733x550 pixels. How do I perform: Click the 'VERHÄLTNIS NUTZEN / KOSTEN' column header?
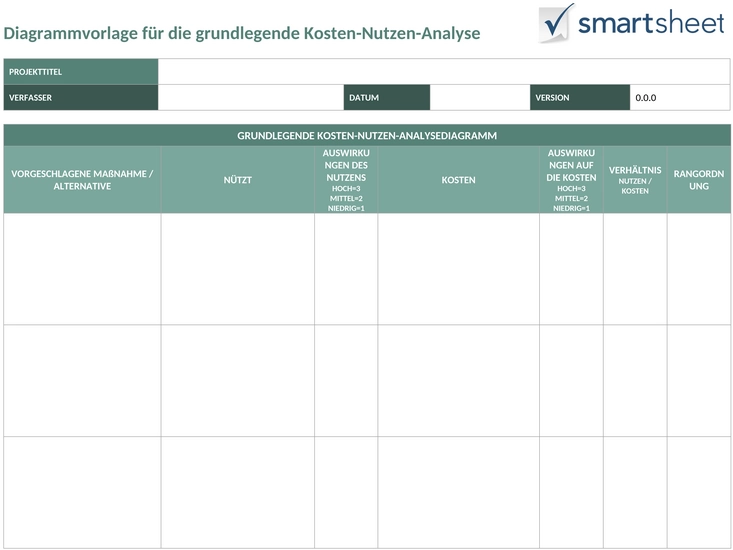635,180
